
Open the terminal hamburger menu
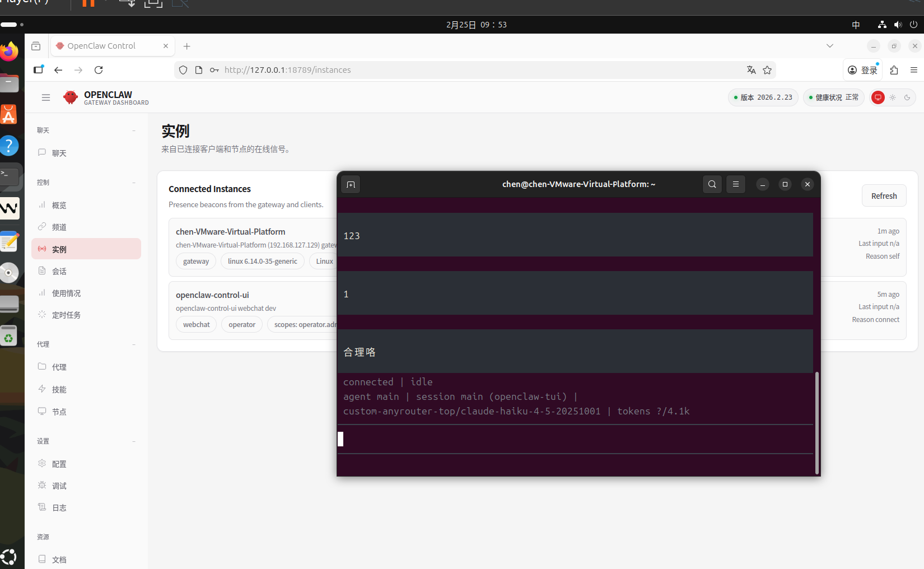click(x=736, y=184)
